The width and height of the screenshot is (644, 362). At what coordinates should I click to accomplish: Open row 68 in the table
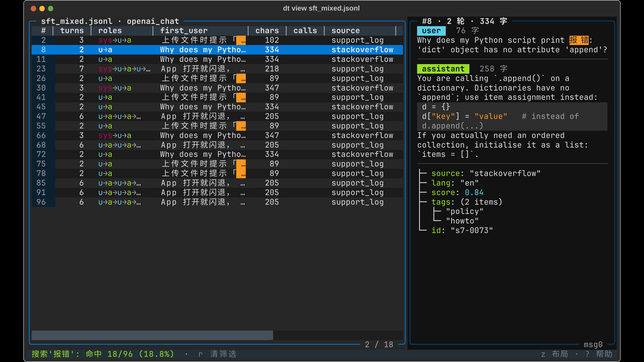[217, 145]
